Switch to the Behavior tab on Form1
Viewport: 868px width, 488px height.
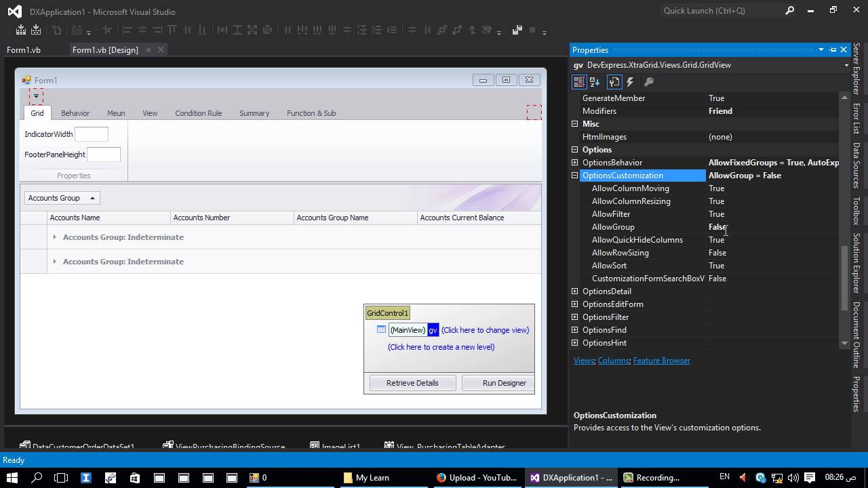75,113
